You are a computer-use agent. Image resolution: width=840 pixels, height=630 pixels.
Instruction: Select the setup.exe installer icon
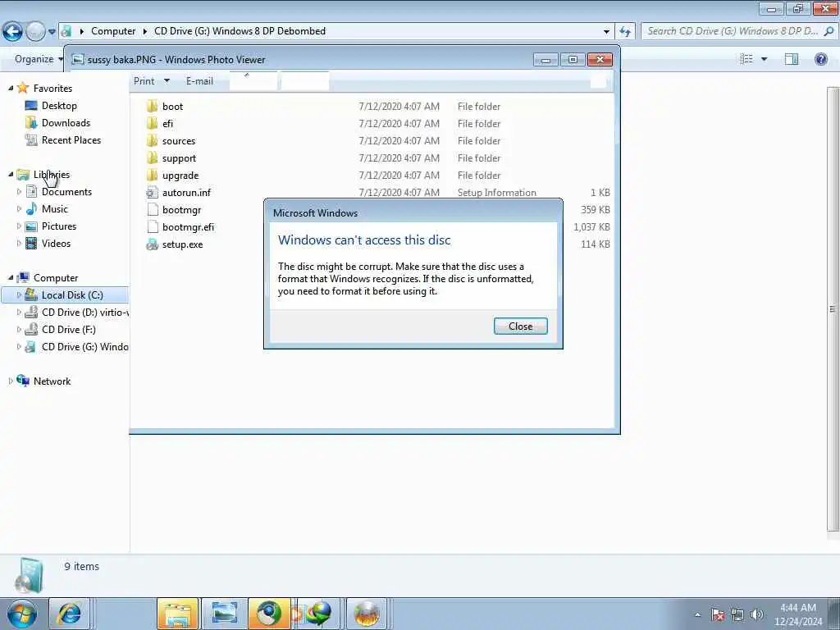coord(152,244)
